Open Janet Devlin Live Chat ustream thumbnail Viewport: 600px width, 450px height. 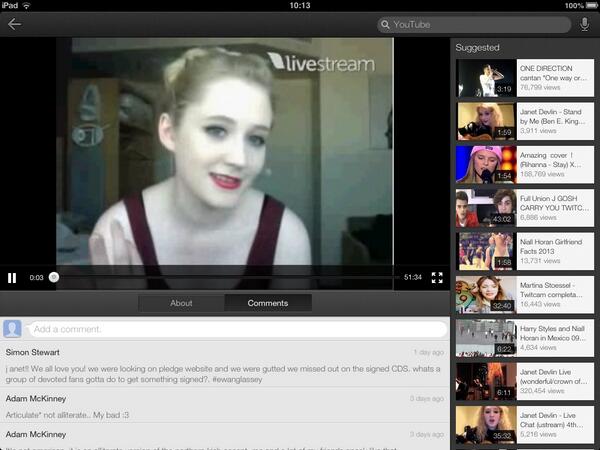tap(486, 425)
